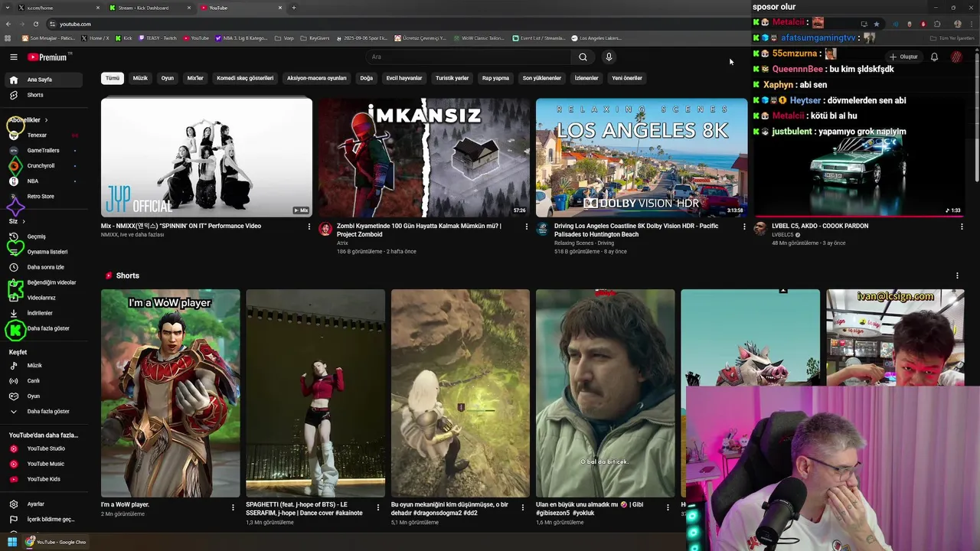Image resolution: width=980 pixels, height=551 pixels.
Task: Select the Oyun filter chip
Action: [167, 78]
